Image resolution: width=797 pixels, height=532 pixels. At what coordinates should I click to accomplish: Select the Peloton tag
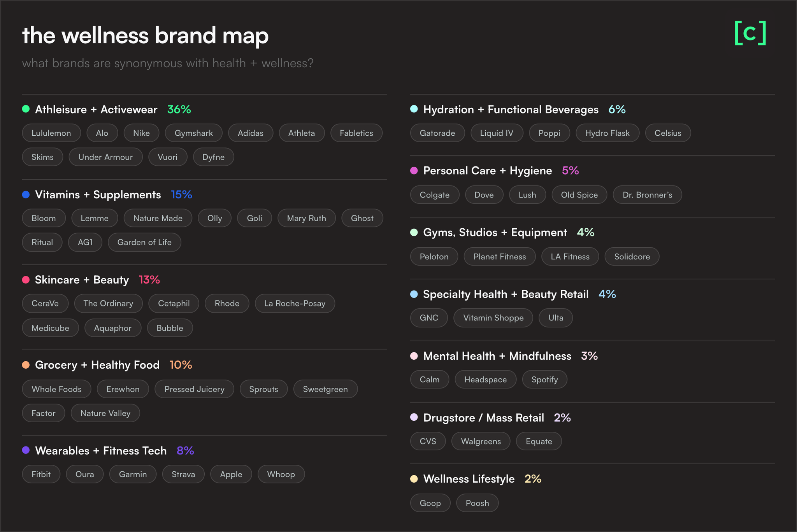point(434,256)
